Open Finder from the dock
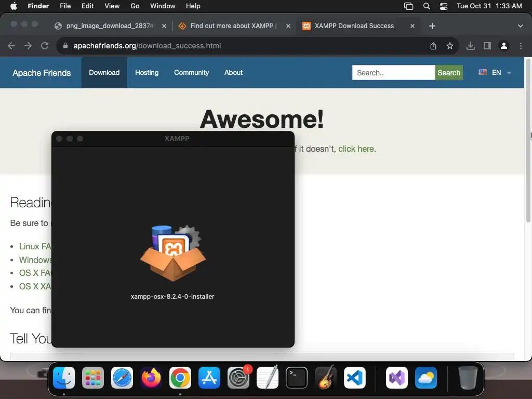 (64, 378)
